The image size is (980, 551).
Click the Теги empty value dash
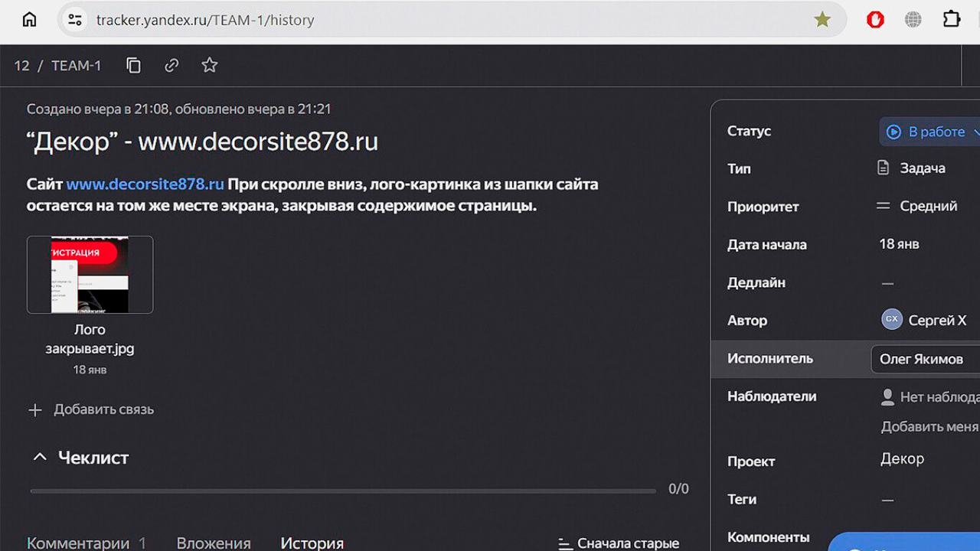[x=887, y=500]
